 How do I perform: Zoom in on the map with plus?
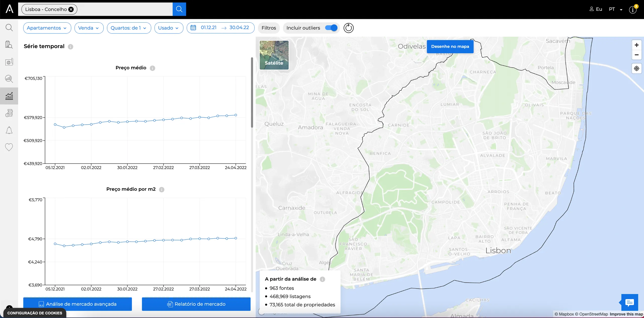[636, 45]
